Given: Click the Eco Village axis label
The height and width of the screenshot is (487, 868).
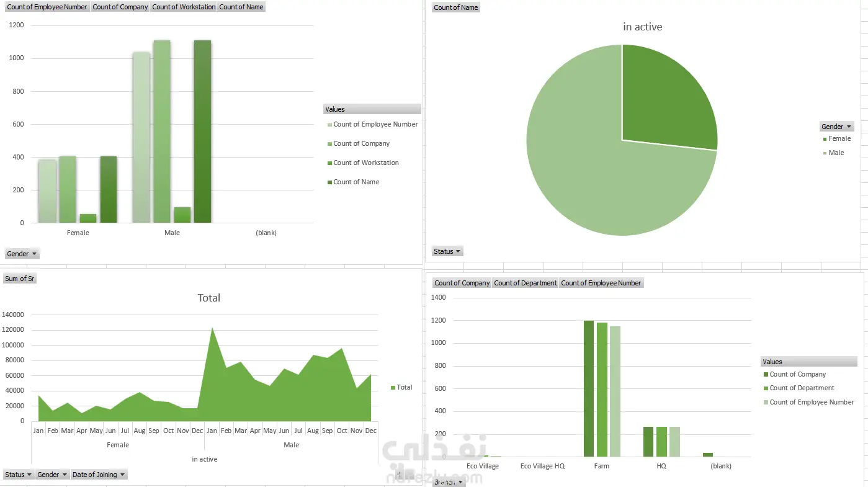Looking at the screenshot, I should coord(483,466).
